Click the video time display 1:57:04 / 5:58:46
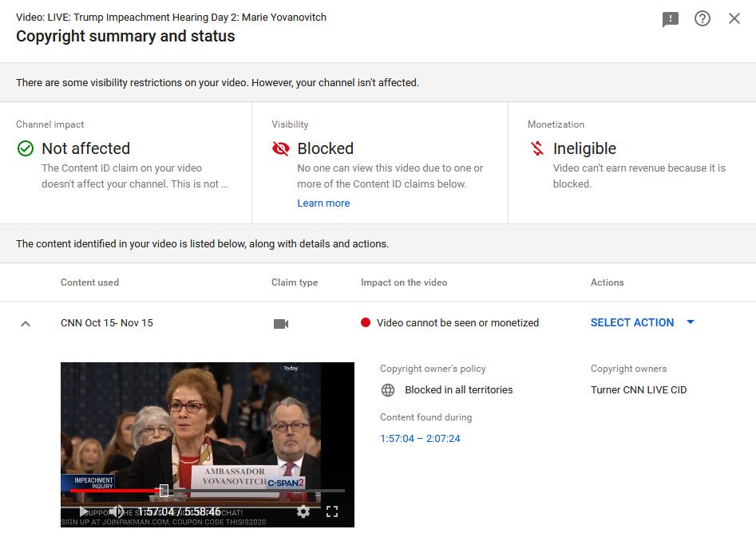This screenshot has height=537, width=756. 180,511
